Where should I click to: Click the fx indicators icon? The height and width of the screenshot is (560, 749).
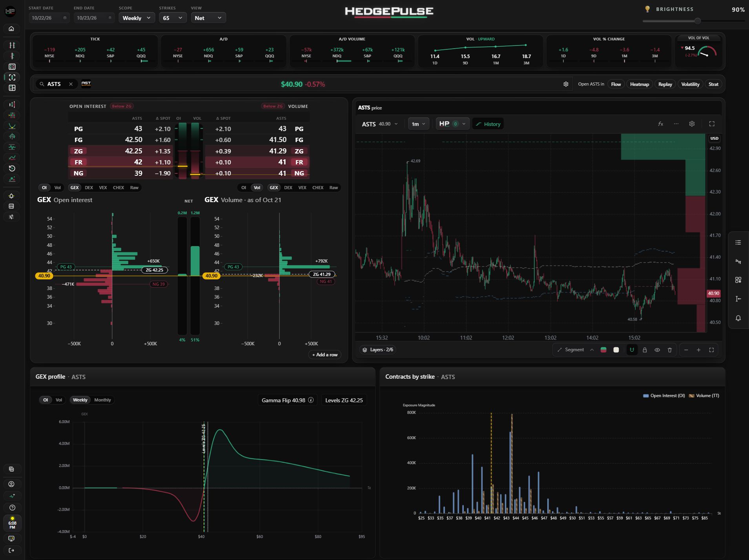661,124
